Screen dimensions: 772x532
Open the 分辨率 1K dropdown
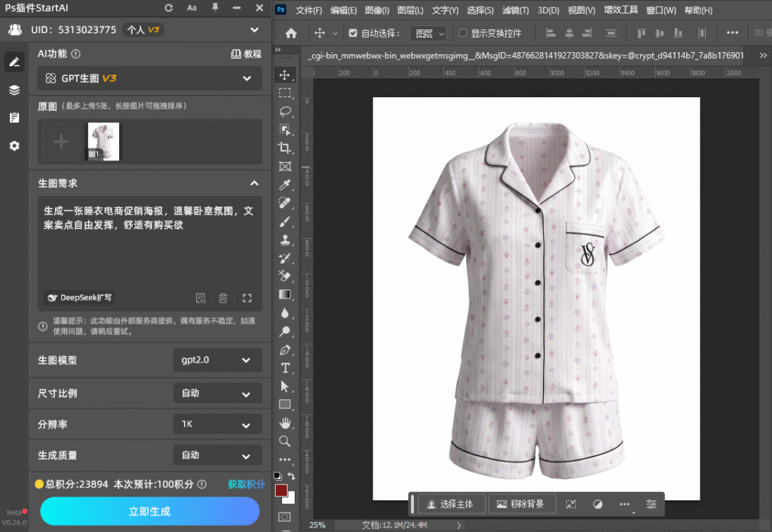(x=217, y=424)
